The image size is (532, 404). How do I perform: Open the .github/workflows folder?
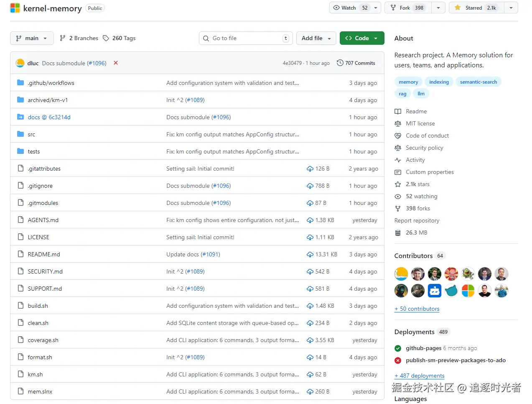[x=51, y=83]
